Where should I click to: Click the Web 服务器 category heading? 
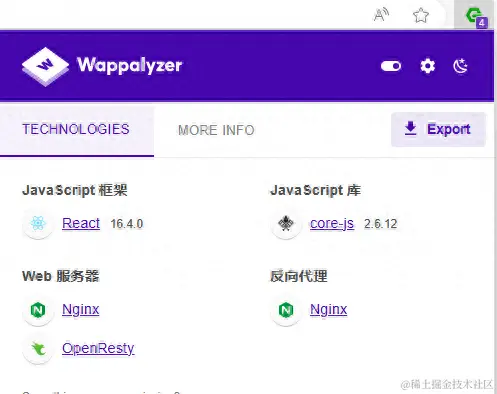pos(61,276)
